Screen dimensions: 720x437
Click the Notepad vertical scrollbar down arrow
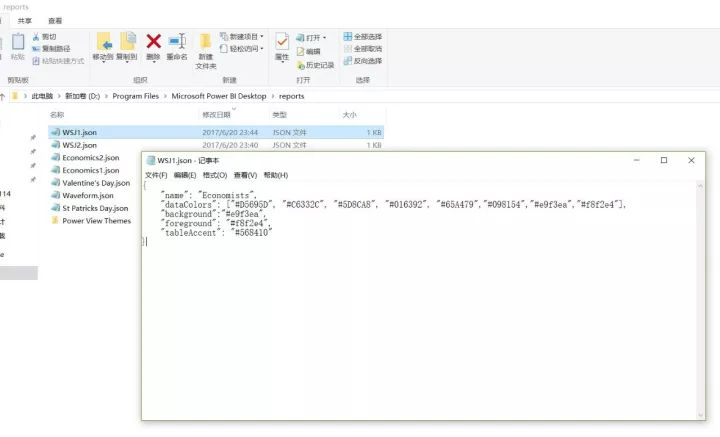pos(700,415)
